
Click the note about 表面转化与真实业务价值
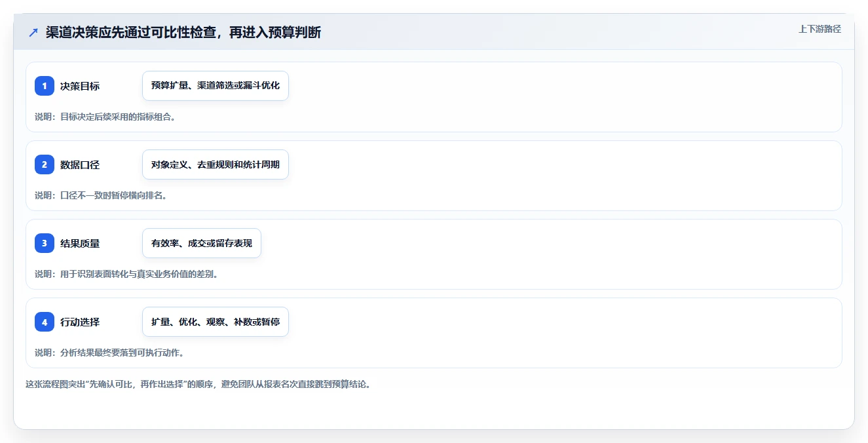click(x=126, y=274)
